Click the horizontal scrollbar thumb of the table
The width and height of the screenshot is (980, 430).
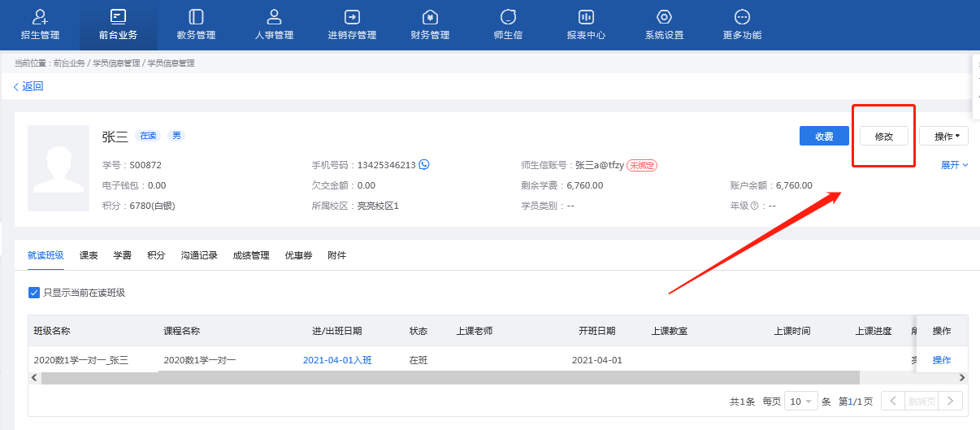pos(450,378)
